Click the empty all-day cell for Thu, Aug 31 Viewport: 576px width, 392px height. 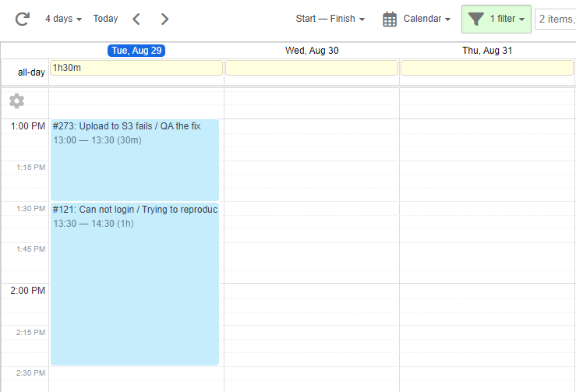(487, 68)
